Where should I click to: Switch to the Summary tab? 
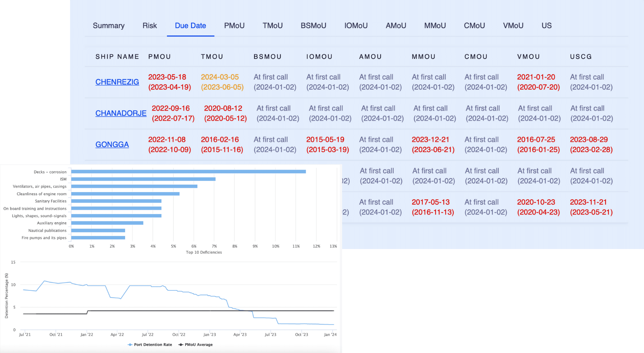click(109, 26)
